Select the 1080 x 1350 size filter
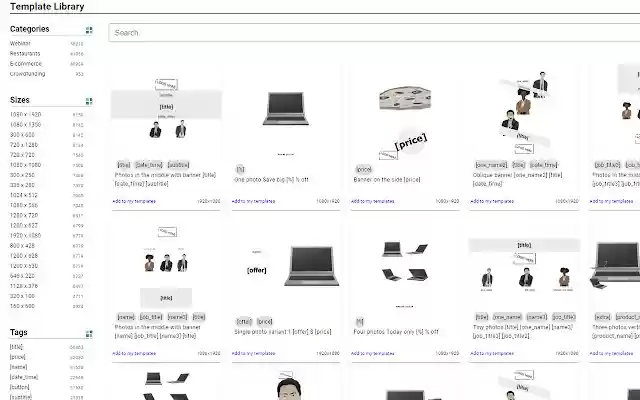 tap(25, 124)
